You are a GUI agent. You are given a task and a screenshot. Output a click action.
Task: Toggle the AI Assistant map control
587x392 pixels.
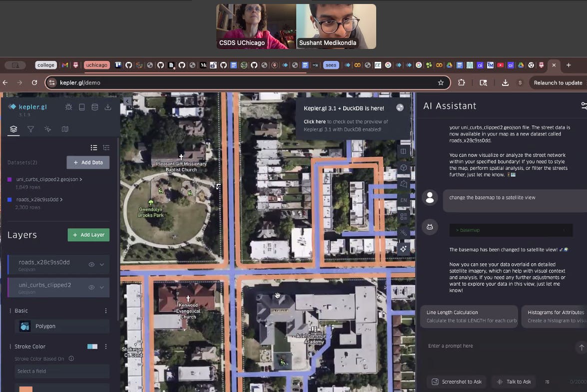(x=403, y=249)
